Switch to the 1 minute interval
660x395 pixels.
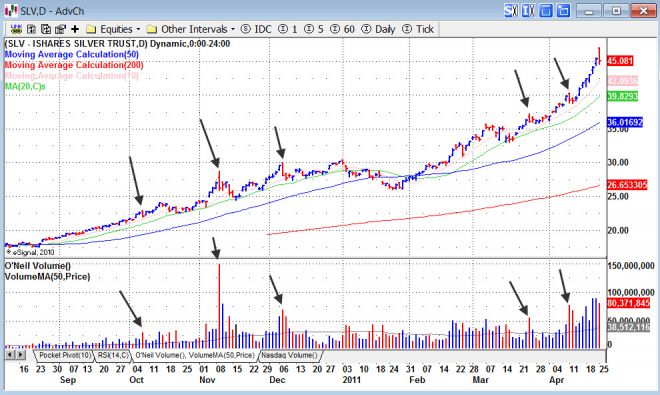point(288,29)
